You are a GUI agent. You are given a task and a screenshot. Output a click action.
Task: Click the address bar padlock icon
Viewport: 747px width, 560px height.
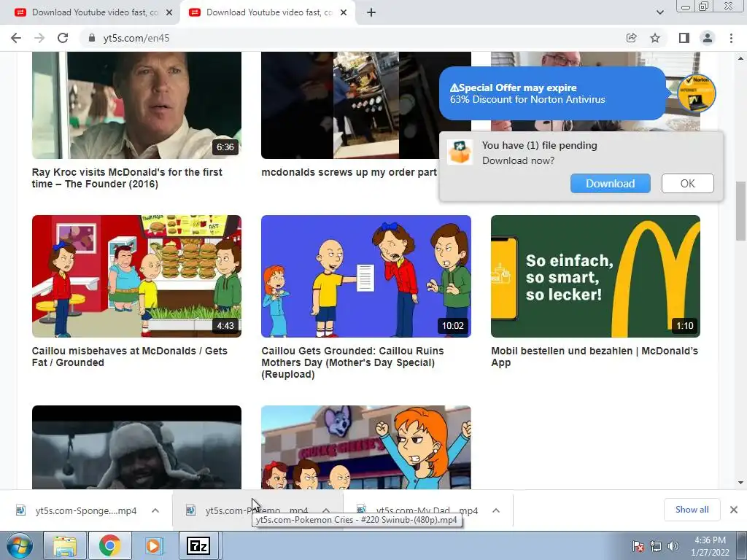(92, 38)
